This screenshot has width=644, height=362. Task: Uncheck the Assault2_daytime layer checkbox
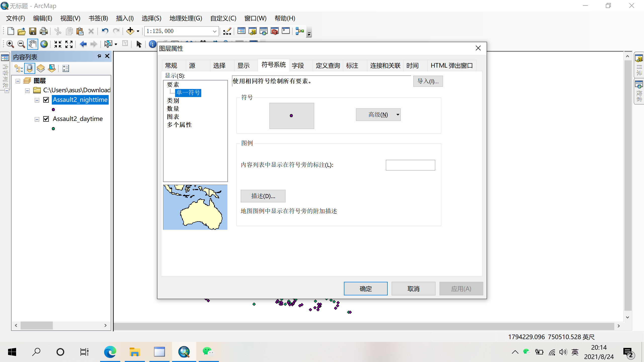(x=46, y=119)
